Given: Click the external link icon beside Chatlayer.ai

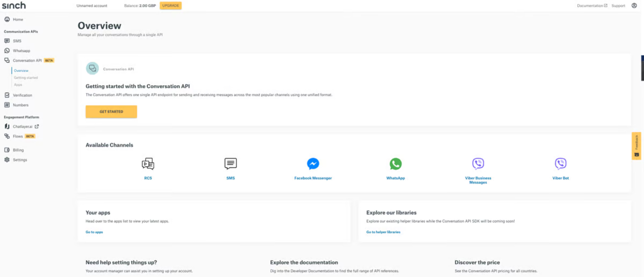Looking at the screenshot, I should point(37,126).
